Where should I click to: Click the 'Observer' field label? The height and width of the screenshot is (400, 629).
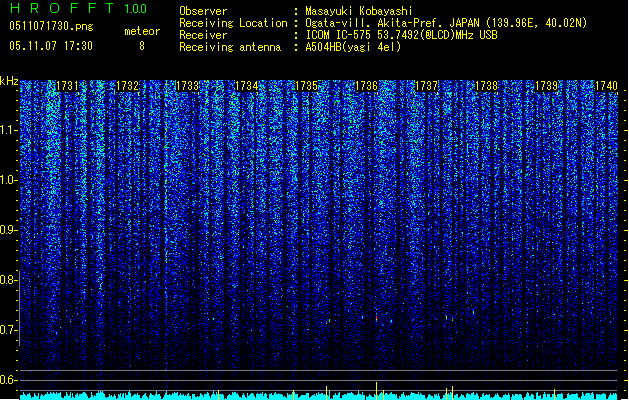203,11
